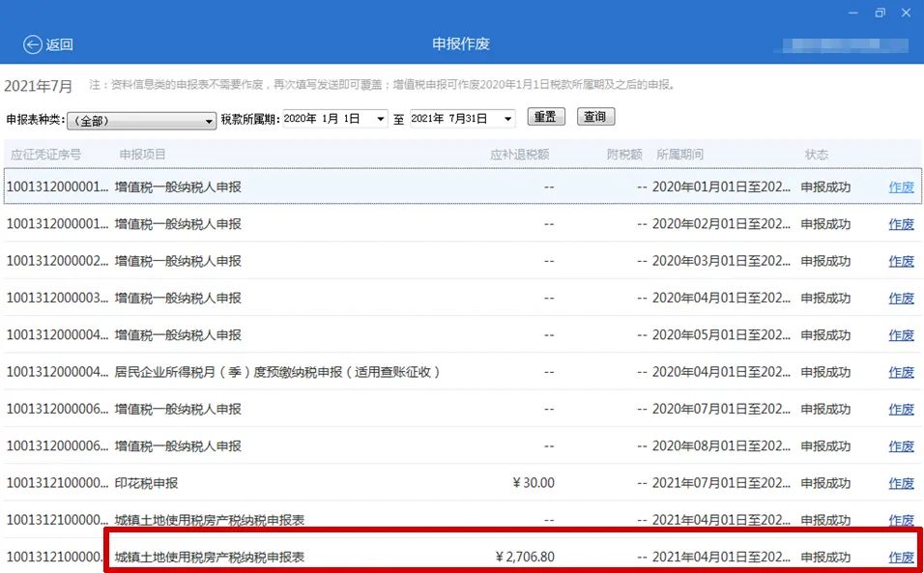This screenshot has height=573, width=924.
Task: Click the 查询 button
Action: pos(595,117)
